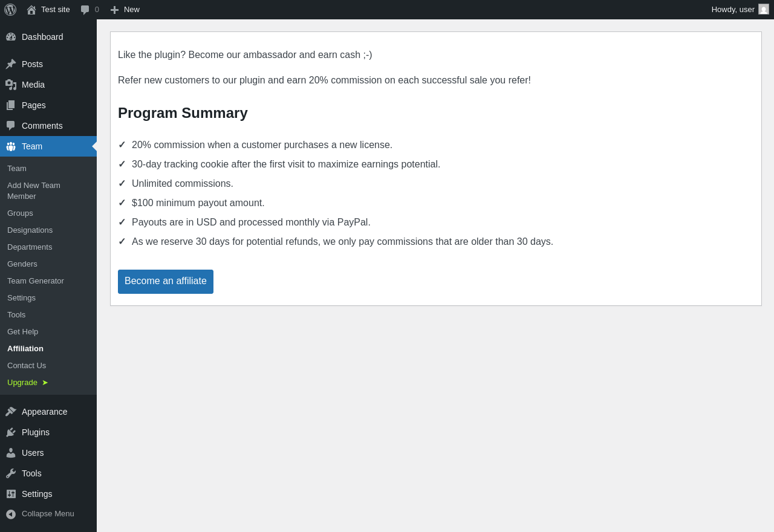
Task: Open the Designations submenu item
Action: click(x=30, y=230)
